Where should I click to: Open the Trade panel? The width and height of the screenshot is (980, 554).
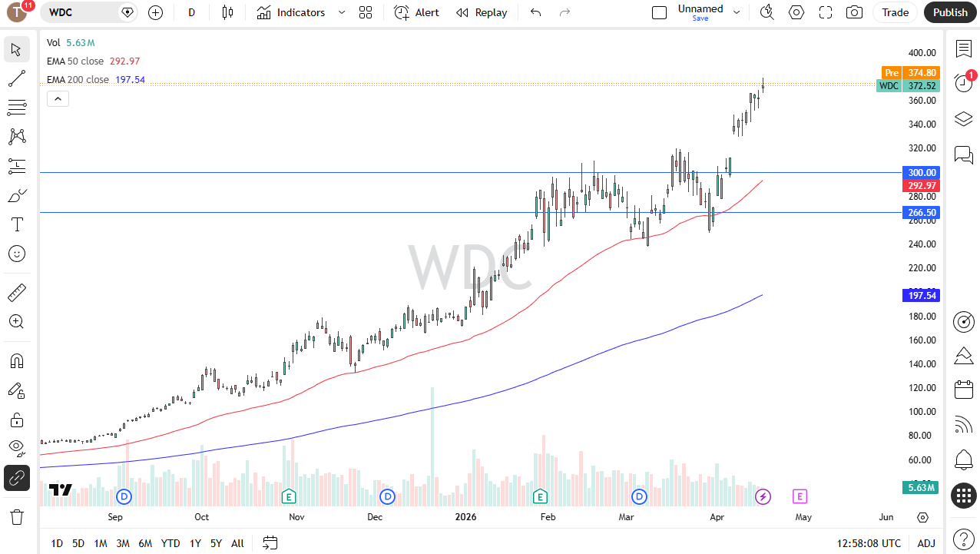pos(896,12)
